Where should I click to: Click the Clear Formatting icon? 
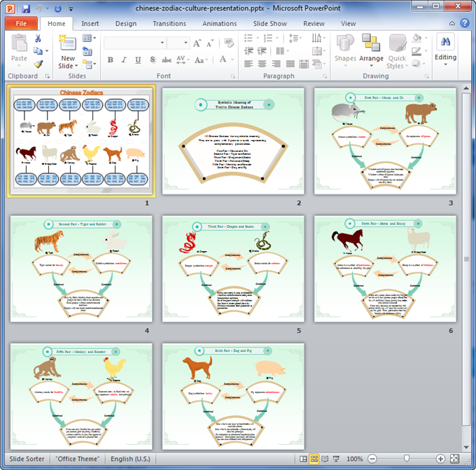(229, 43)
